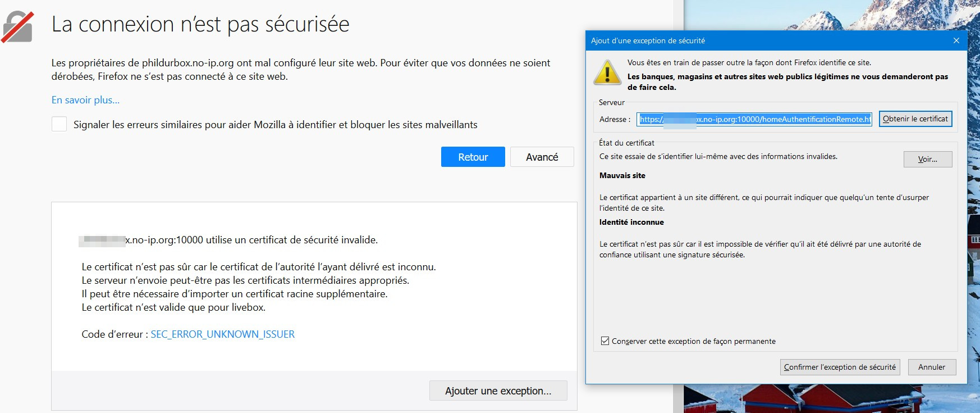Viewport: 980px width, 413px height.
Task: Check the Signaler les erreurs similaires box
Action: (x=59, y=124)
